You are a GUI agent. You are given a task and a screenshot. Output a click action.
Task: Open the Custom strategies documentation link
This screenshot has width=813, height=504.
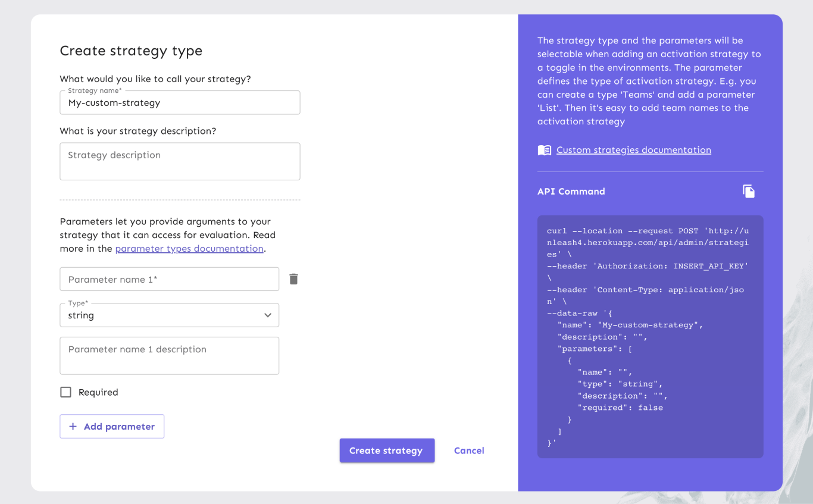633,149
